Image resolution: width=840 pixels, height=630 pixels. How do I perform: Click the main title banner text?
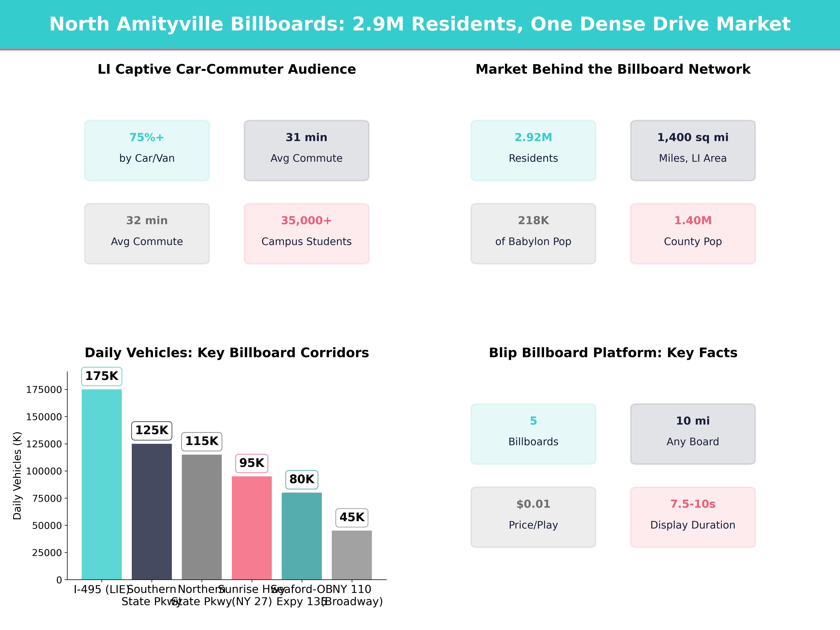(420, 24)
